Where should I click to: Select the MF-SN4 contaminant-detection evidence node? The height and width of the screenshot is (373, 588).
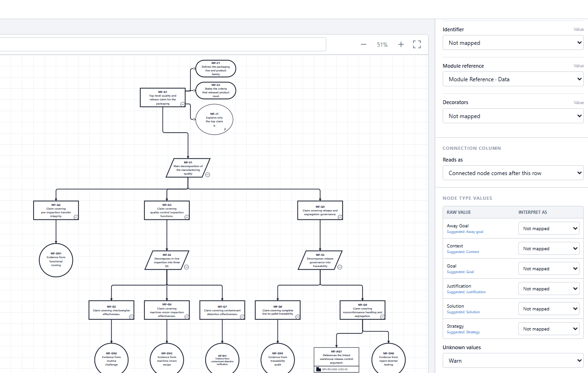[x=222, y=359]
